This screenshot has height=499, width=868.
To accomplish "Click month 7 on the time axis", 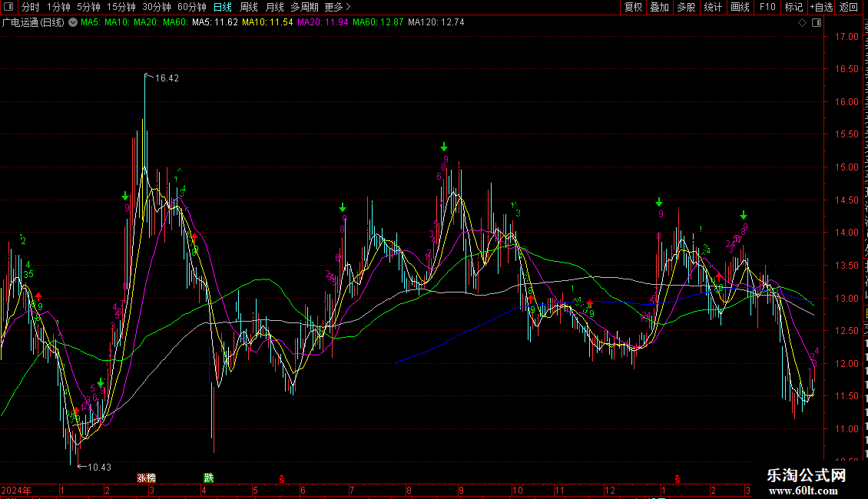I will (x=352, y=490).
